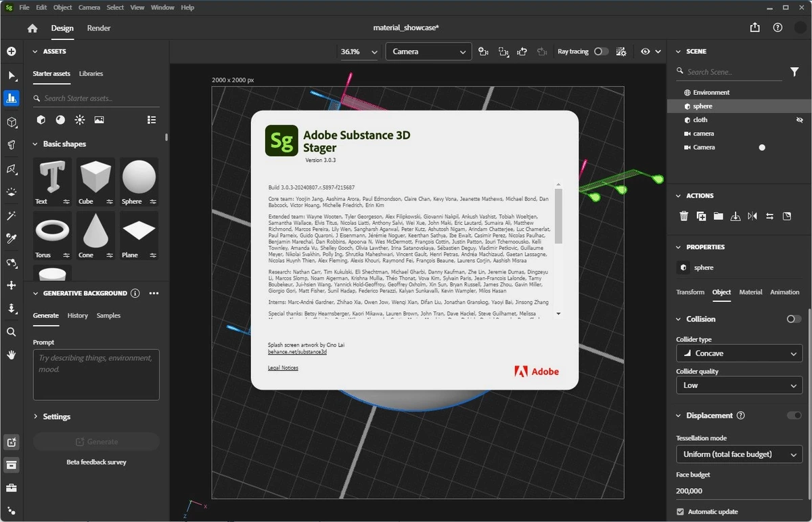Select the Cone shape thumbnail
Screen dimensions: 812x522
point(95,236)
